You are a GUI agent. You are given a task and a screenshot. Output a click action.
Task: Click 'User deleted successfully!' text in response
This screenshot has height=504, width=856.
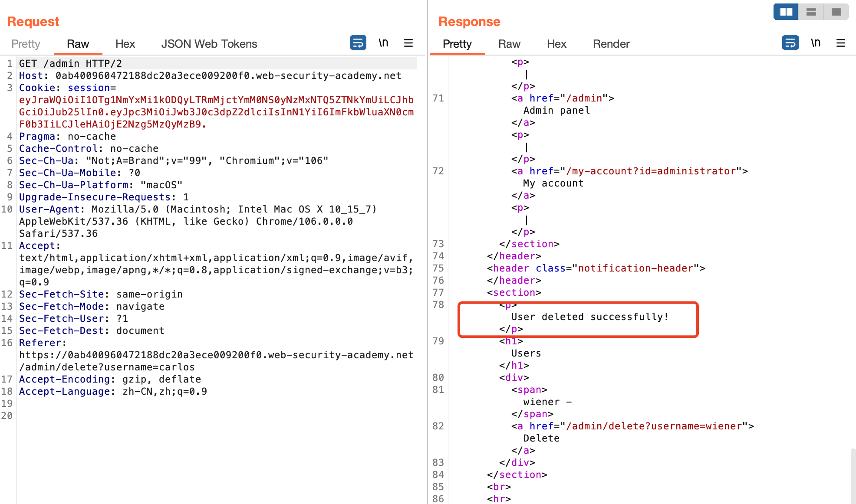589,317
